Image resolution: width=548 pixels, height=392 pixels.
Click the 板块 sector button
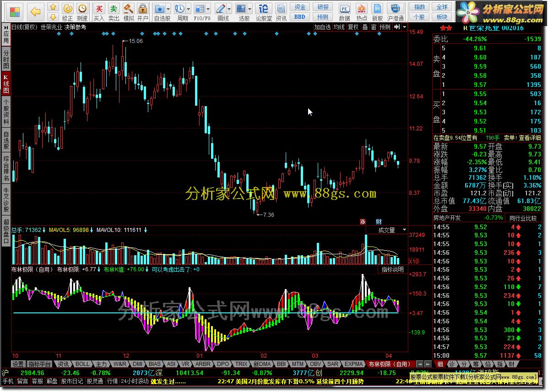(442, 17)
